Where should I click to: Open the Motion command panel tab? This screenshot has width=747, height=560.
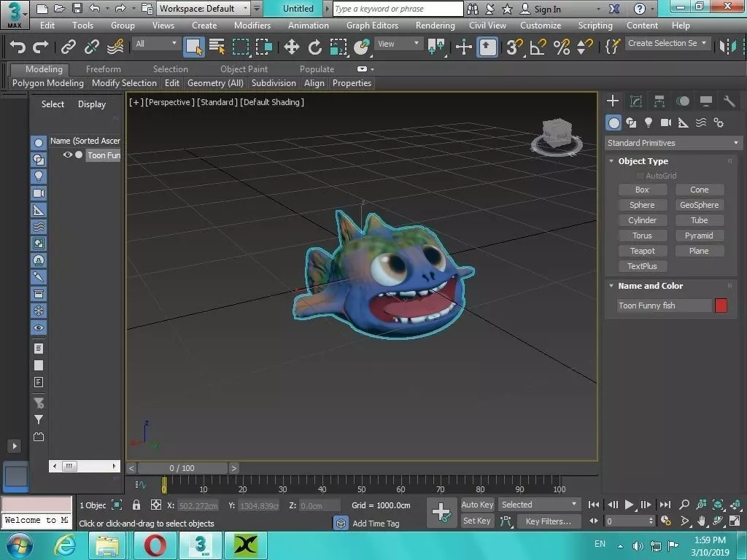(683, 101)
